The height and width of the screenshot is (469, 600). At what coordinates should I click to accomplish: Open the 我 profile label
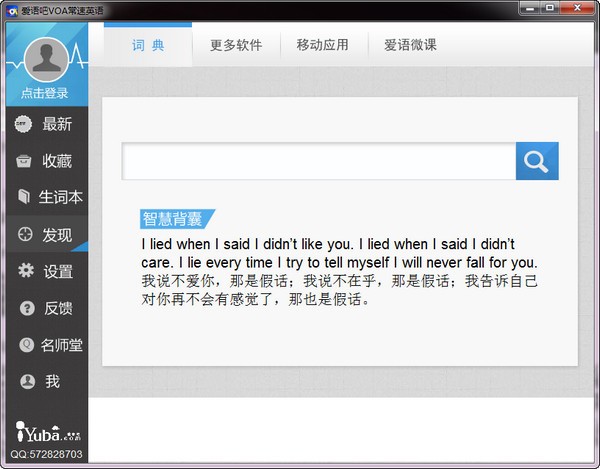[x=53, y=381]
